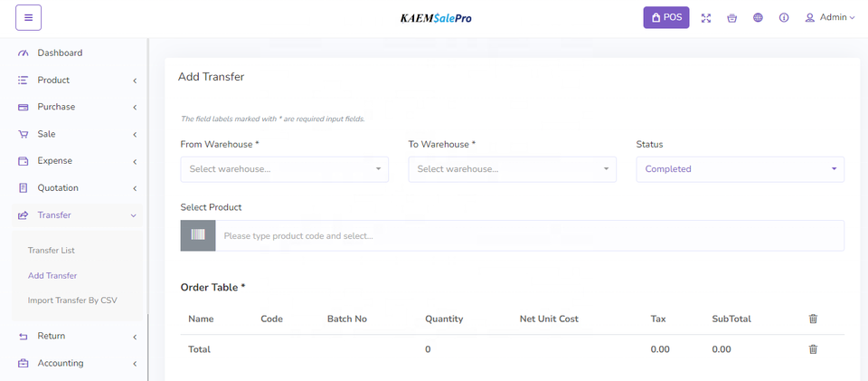Image resolution: width=868 pixels, height=381 pixels.
Task: Click the Quotation document icon
Action: 24,188
